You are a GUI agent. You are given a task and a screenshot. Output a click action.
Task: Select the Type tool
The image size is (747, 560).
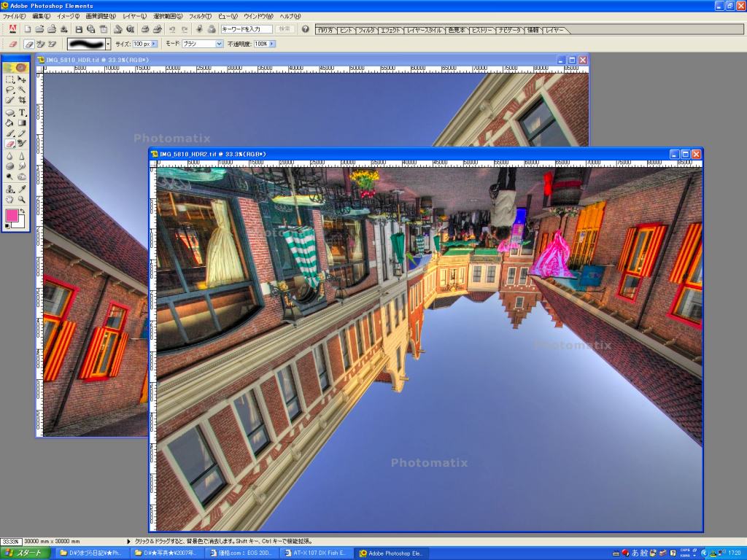22,113
